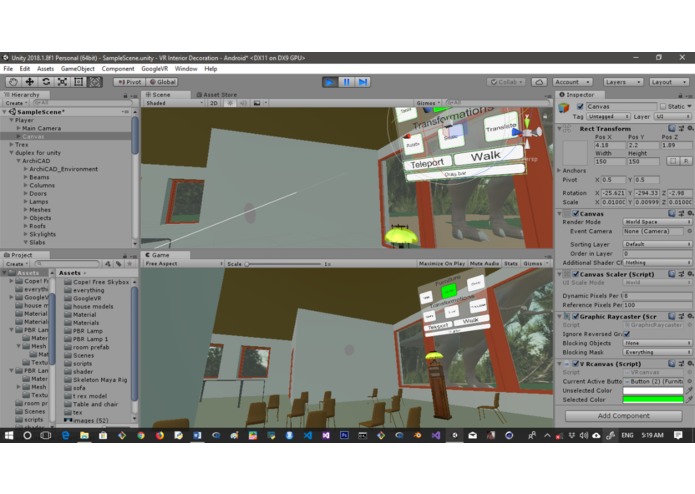The height and width of the screenshot is (494, 695).
Task: Disable Graphic Raycaster checkbox
Action: pos(575,316)
